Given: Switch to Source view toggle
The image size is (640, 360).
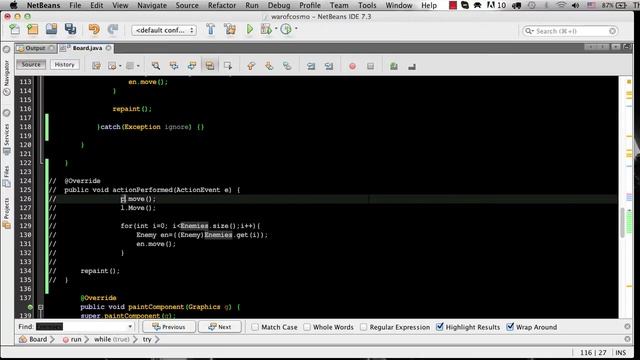Looking at the screenshot, I should click(x=31, y=64).
